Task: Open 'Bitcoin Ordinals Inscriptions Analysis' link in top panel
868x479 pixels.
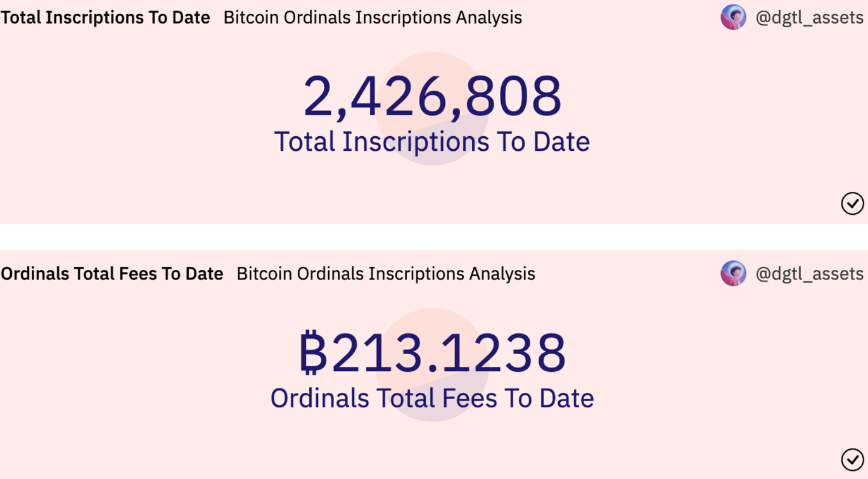Action: pos(373,17)
